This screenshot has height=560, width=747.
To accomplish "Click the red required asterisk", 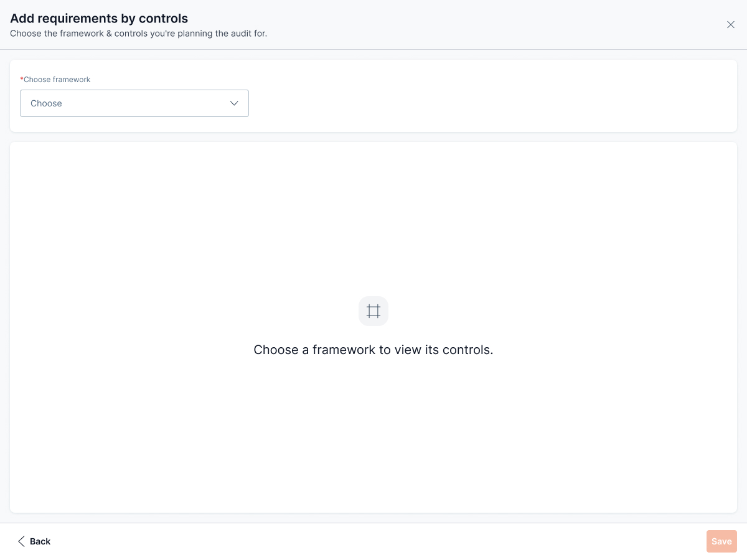I will click(22, 80).
